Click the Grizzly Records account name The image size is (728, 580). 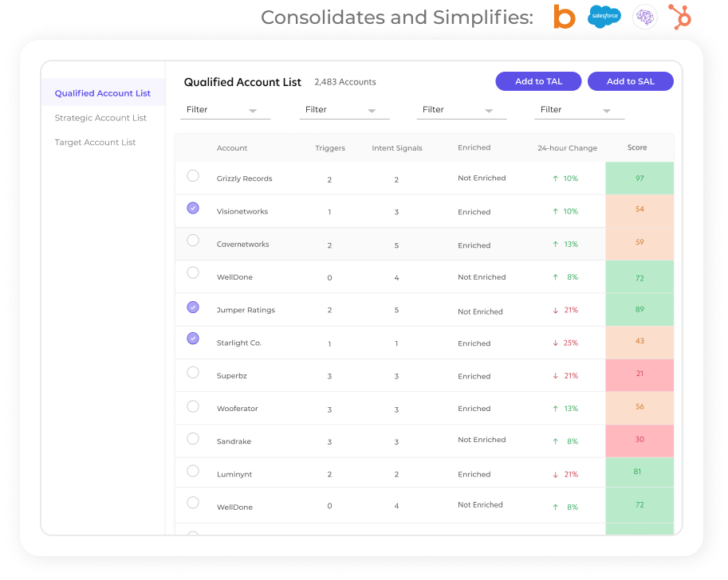(x=244, y=178)
